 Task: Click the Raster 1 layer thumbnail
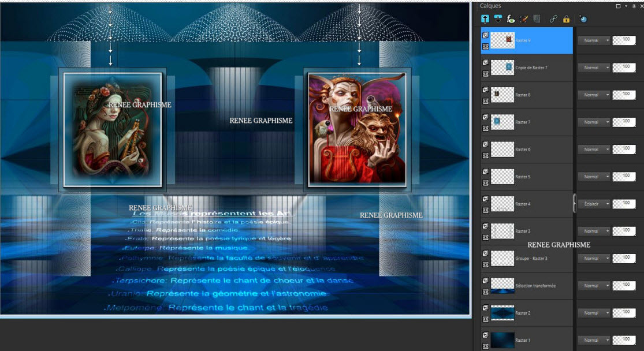pos(502,340)
